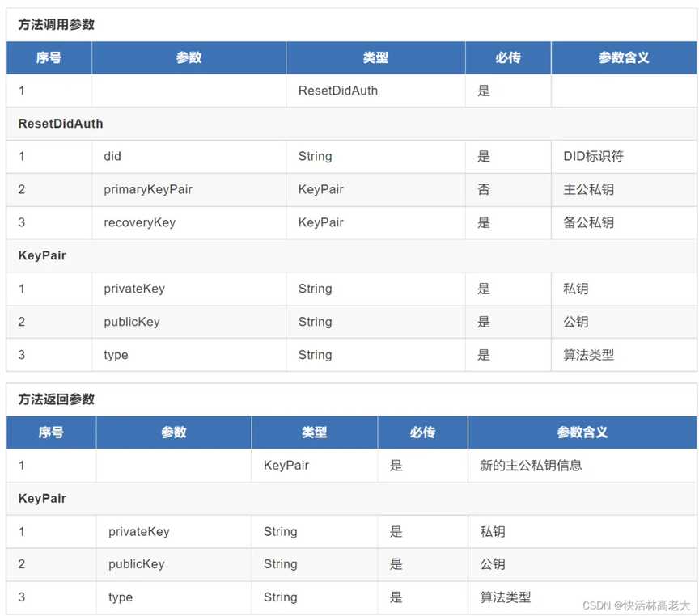Click 'String' in 方法返回参数 privateKey row
Viewport: 699px width, 616px height.
tap(281, 531)
